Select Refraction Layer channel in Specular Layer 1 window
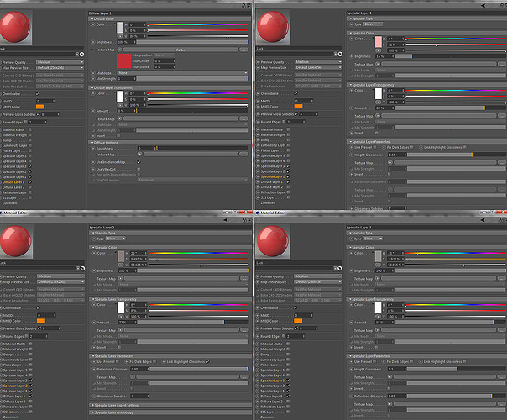The height and width of the screenshot is (420, 507). (273, 192)
